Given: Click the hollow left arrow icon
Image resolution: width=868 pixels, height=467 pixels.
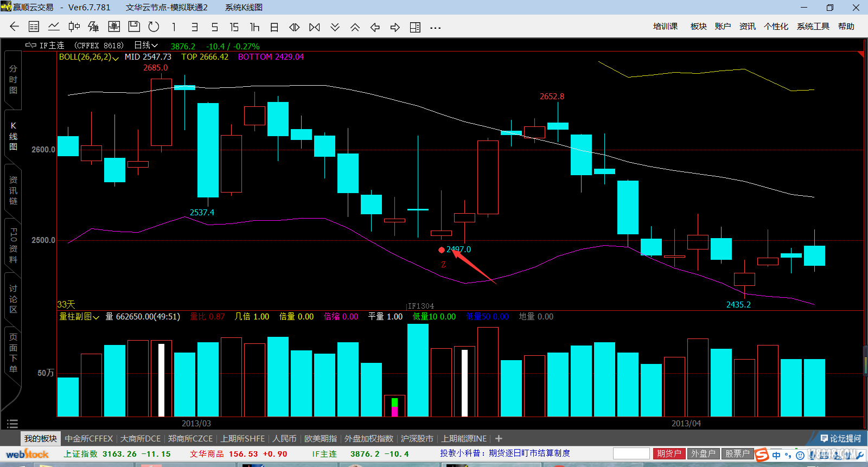Looking at the screenshot, I should pyautogui.click(x=375, y=27).
